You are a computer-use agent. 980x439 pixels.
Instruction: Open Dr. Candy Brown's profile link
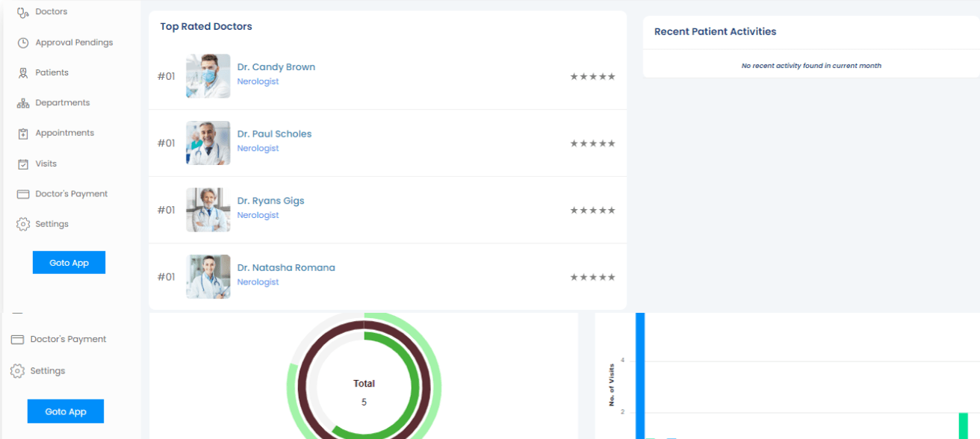[x=276, y=66]
